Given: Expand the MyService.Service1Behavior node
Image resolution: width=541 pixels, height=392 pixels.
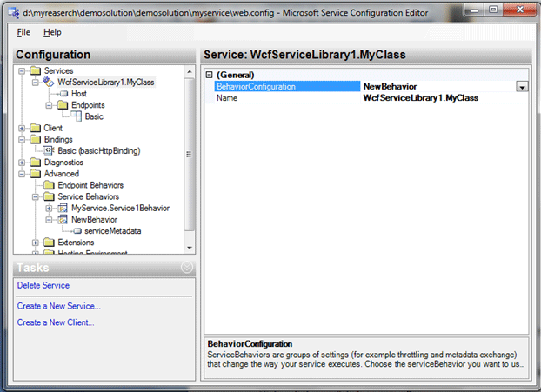Looking at the screenshot, I should pyautogui.click(x=49, y=209).
